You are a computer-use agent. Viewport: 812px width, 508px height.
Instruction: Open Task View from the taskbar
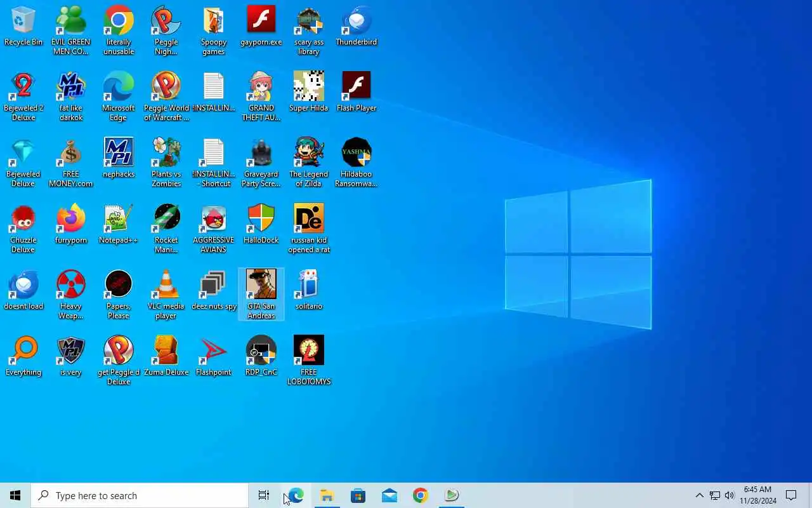(x=264, y=495)
